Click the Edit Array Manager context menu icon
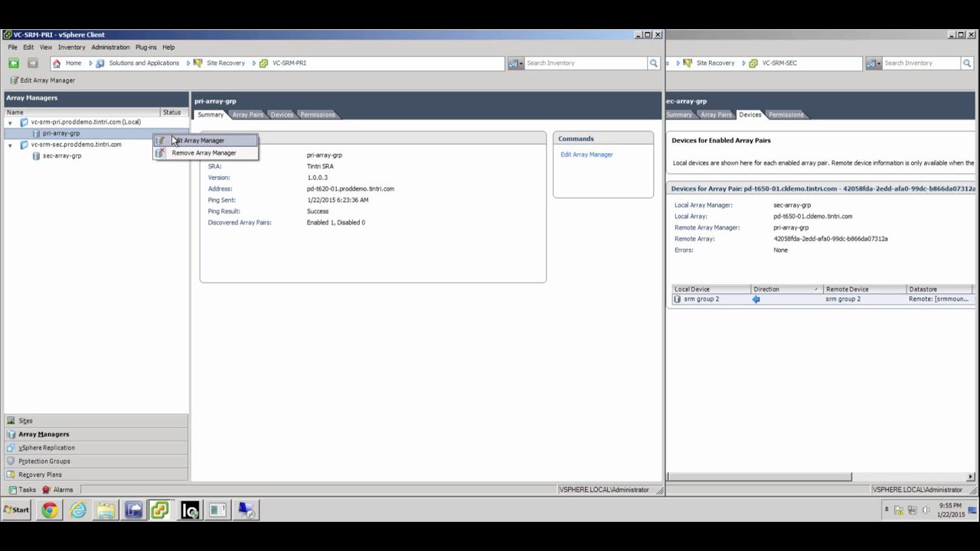Screen dimensions: 980x551 coord(160,141)
